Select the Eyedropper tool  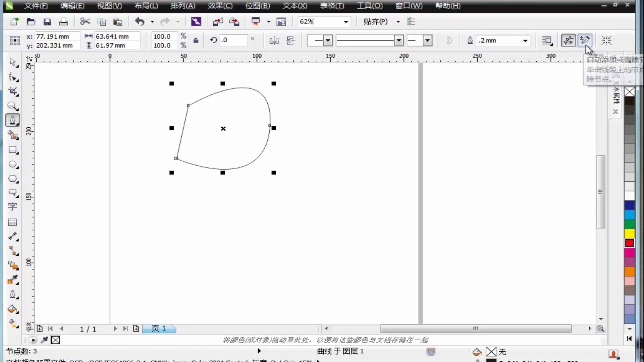coord(13,280)
